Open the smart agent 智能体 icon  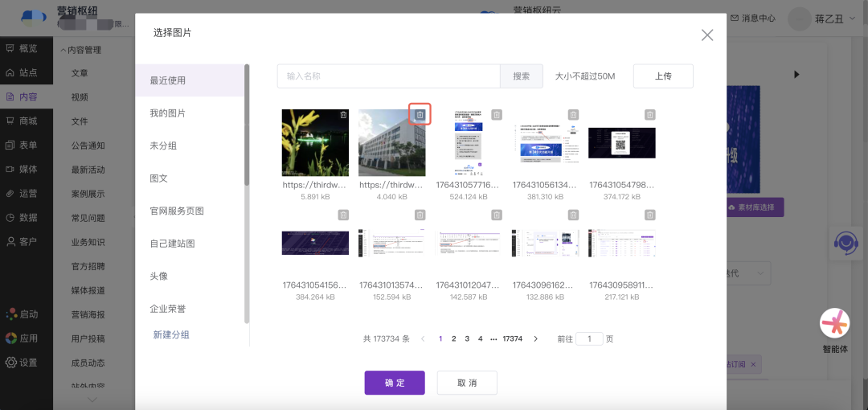[x=834, y=323]
